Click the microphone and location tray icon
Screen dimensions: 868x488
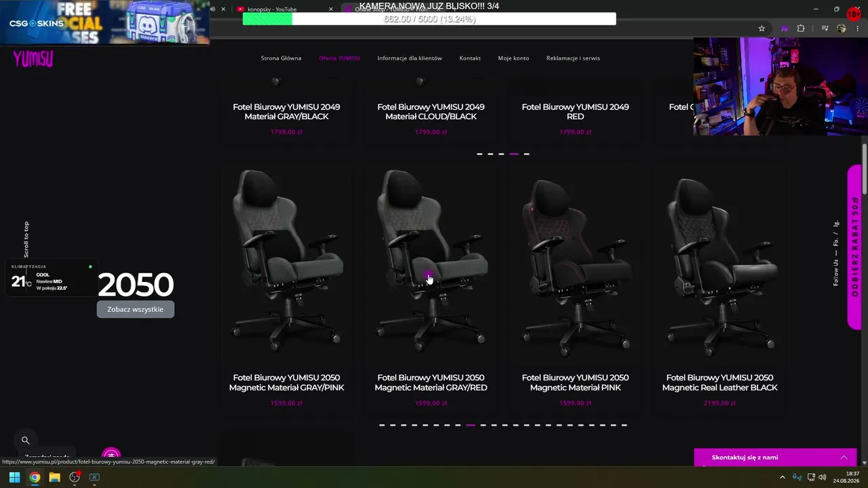click(x=797, y=477)
